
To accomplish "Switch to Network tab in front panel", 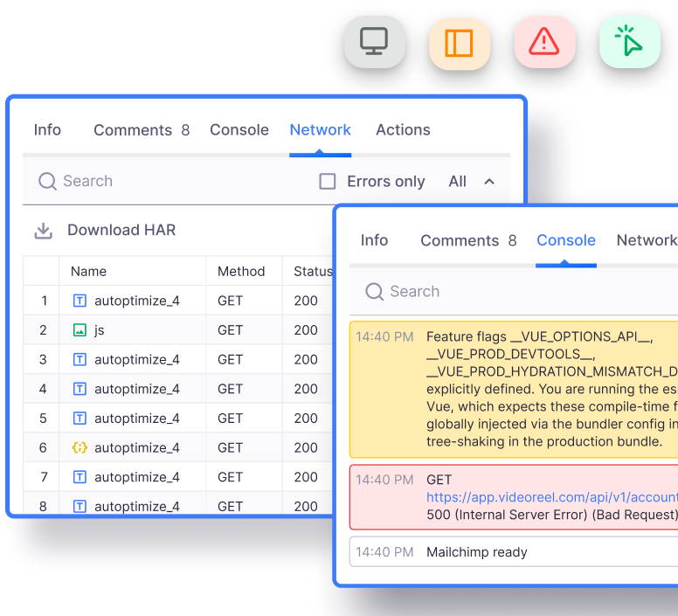I will [x=647, y=240].
